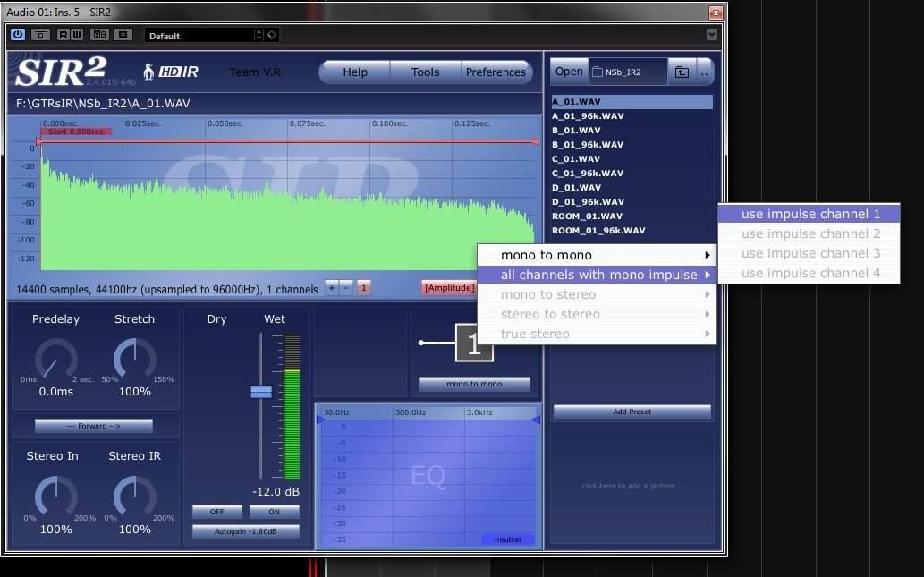The width and height of the screenshot is (924, 577).
Task: Toggle the plugin power/bypass button
Action: click(x=18, y=35)
